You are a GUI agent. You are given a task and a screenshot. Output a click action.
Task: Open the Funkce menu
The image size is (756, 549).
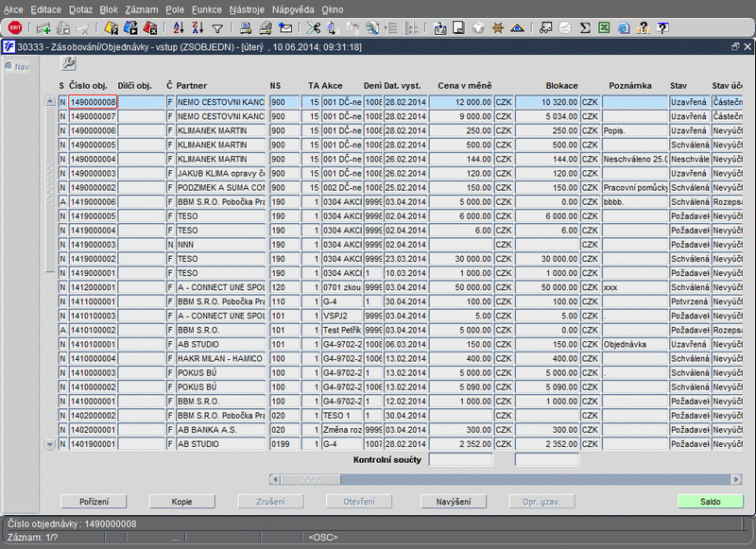click(207, 9)
